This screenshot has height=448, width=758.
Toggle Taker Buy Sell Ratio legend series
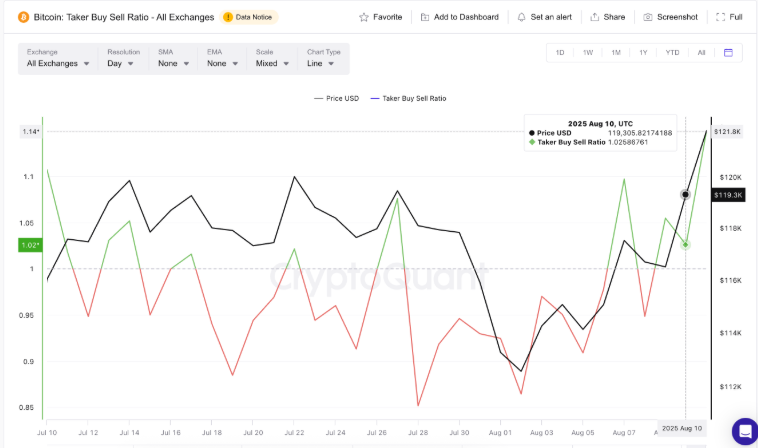pyautogui.click(x=408, y=98)
